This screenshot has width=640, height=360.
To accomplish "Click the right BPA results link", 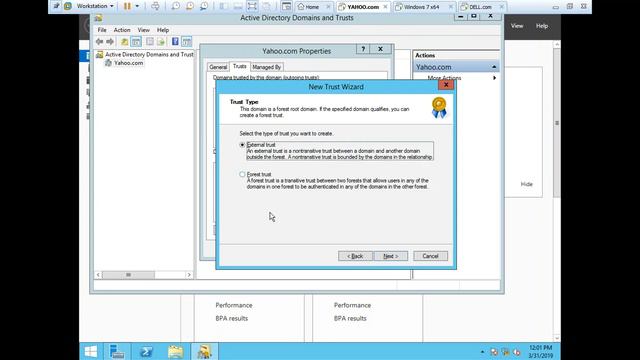I will click(x=350, y=318).
